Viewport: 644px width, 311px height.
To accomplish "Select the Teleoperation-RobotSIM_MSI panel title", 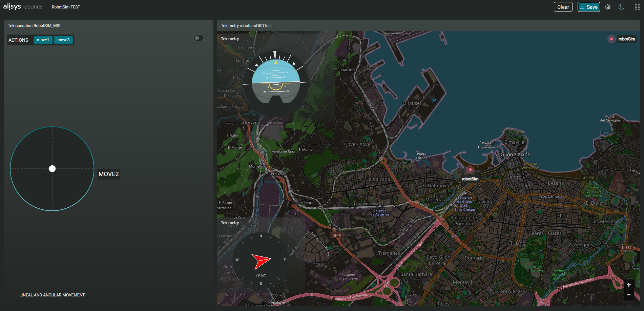I will coord(34,26).
